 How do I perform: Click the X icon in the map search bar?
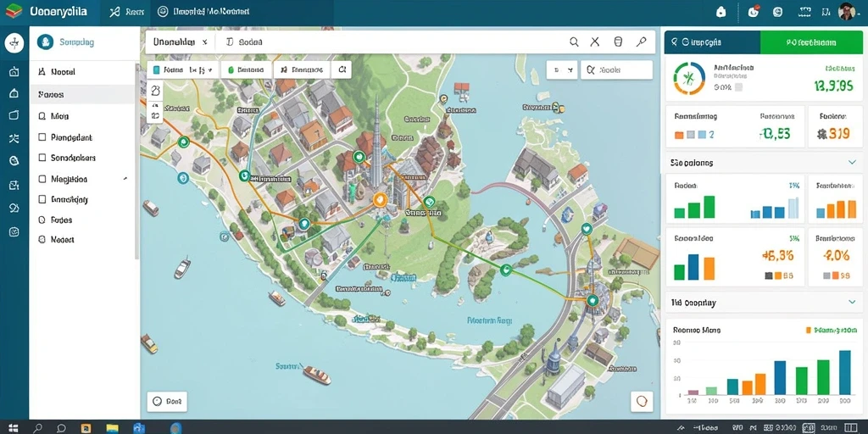(x=595, y=42)
